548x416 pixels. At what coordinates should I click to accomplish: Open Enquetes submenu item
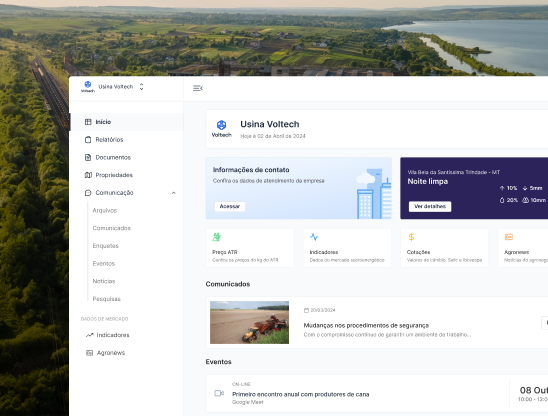105,246
